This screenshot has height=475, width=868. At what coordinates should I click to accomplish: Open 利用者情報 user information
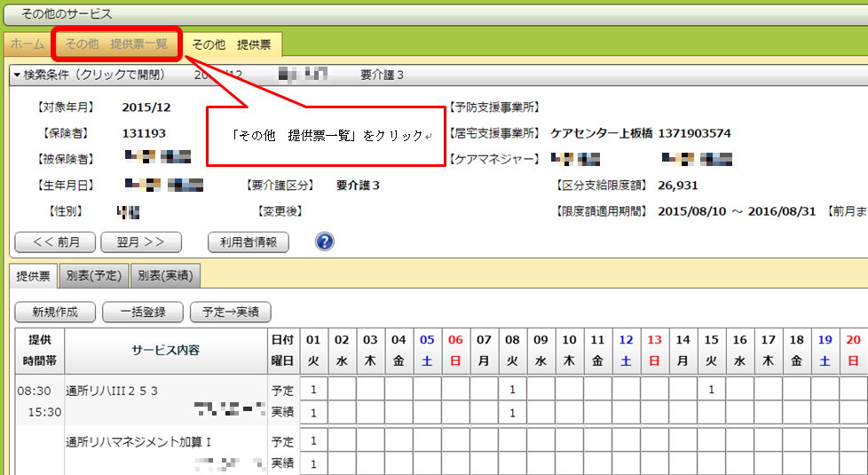[248, 241]
